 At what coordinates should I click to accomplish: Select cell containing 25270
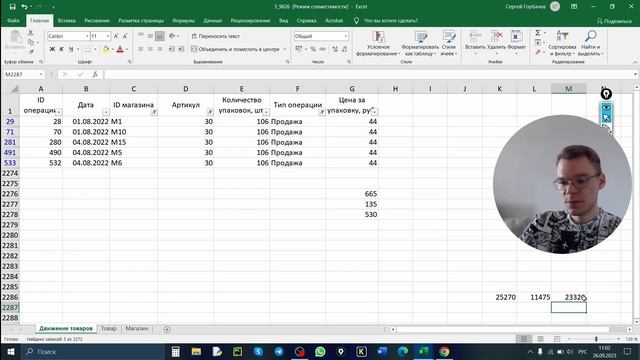click(499, 297)
